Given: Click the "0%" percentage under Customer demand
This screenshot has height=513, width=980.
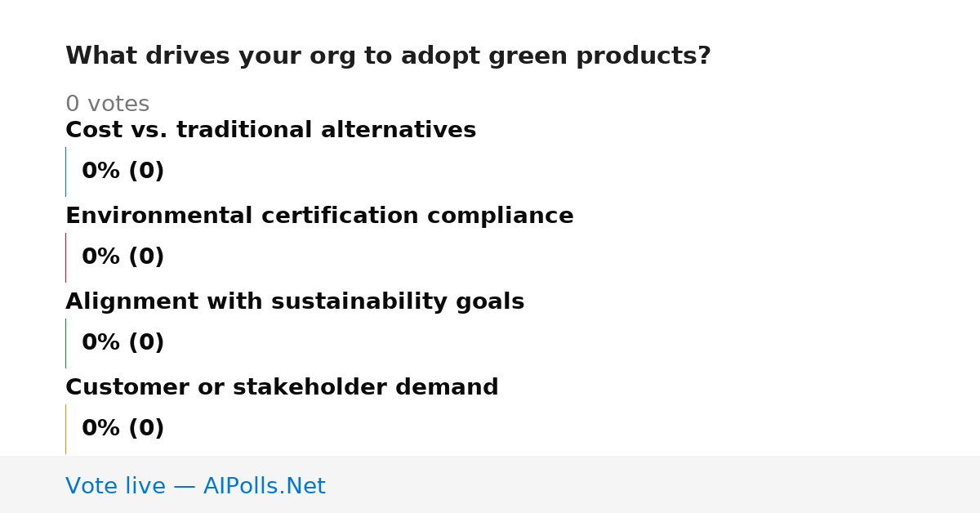Looking at the screenshot, I should pos(101,429).
